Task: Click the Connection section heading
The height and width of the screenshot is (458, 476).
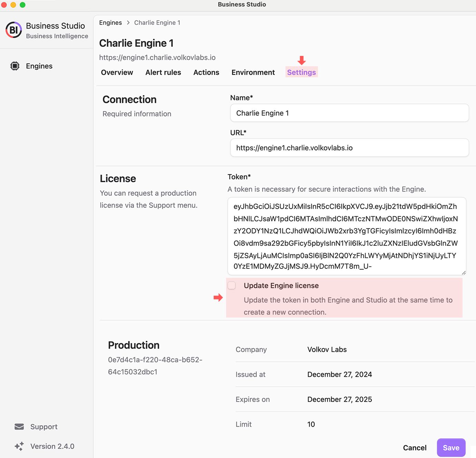Action: [129, 99]
